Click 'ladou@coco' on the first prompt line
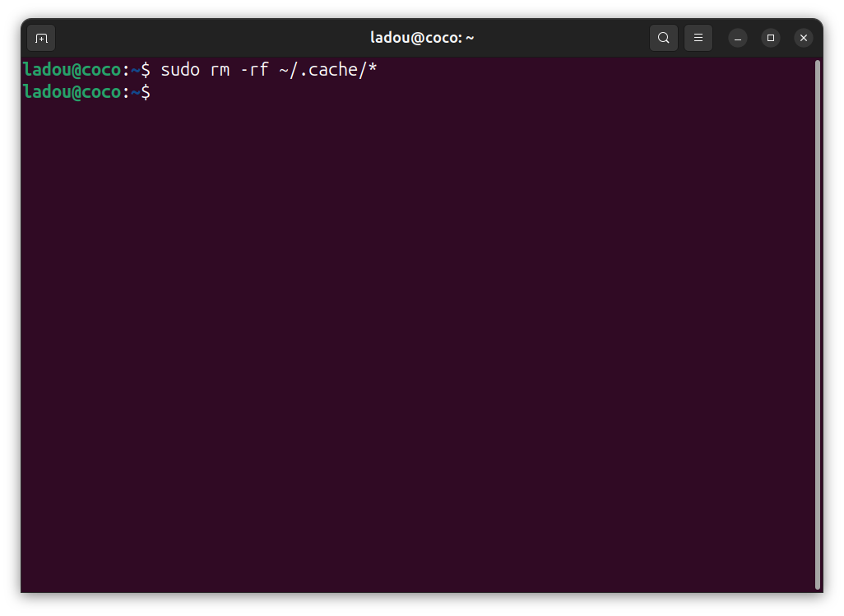844x616 pixels. [72, 70]
